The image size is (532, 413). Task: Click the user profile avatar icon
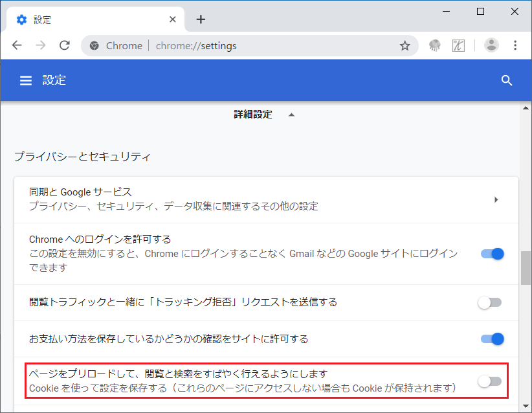pyautogui.click(x=492, y=46)
